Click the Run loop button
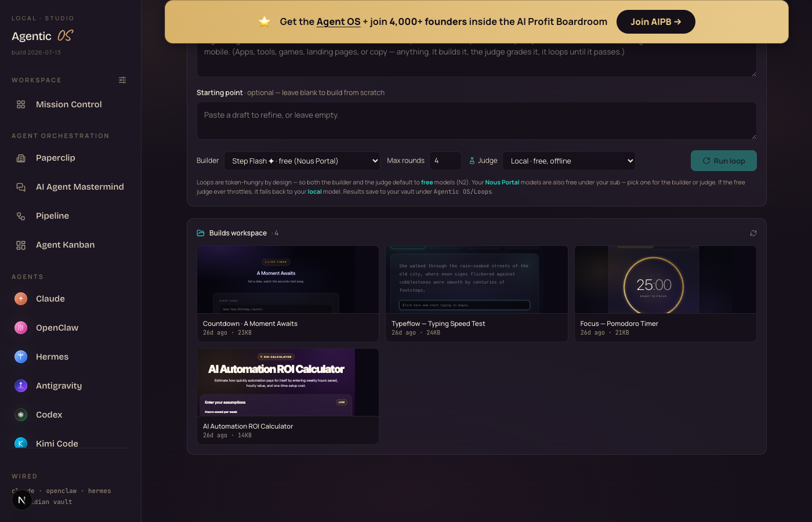The height and width of the screenshot is (522, 812). (724, 161)
